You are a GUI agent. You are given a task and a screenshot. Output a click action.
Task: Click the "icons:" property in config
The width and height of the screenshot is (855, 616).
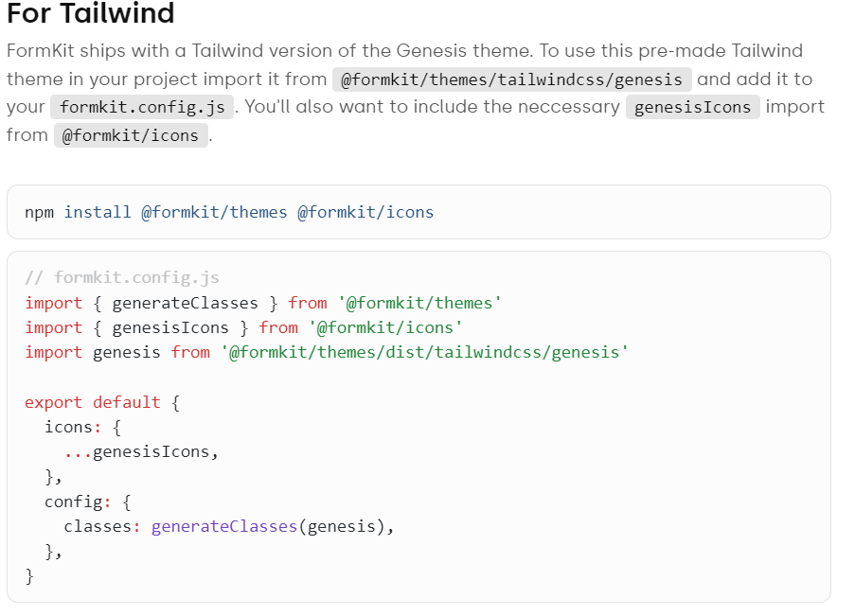(x=73, y=427)
